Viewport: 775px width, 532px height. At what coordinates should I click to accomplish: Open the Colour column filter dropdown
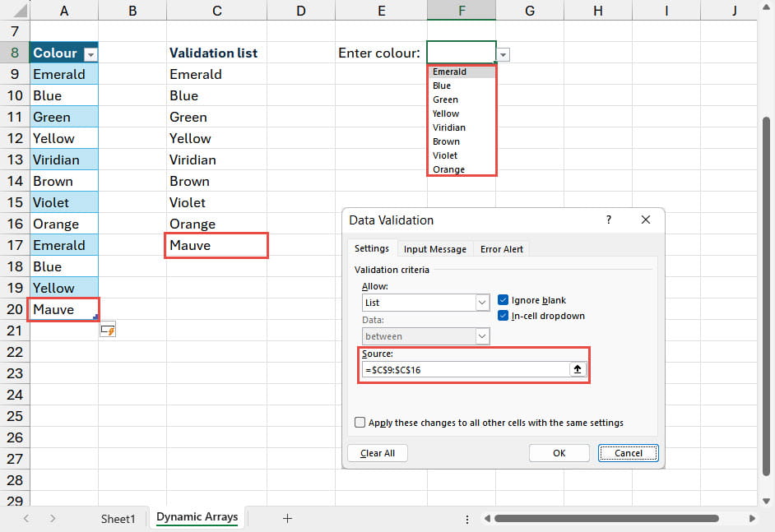pyautogui.click(x=90, y=53)
